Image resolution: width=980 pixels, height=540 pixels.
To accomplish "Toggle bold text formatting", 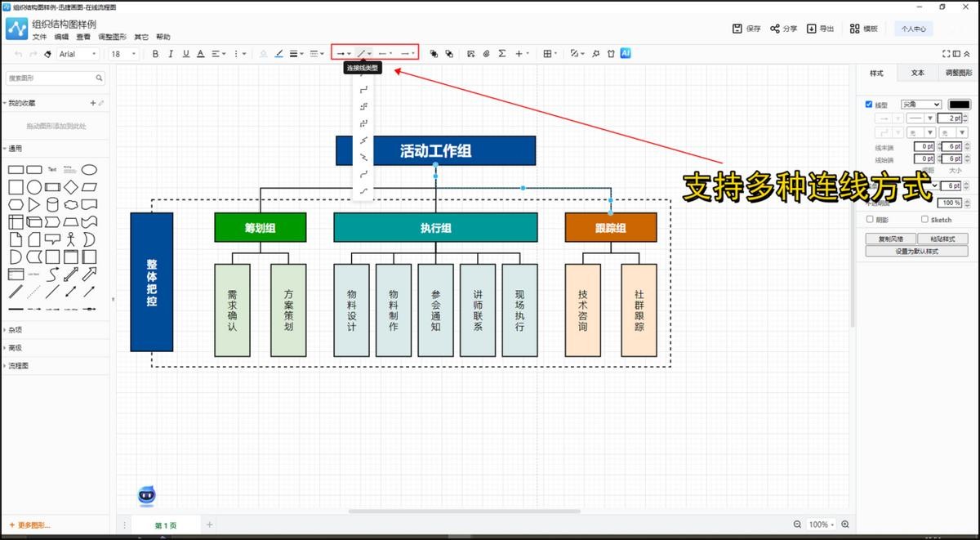I will tap(155, 54).
